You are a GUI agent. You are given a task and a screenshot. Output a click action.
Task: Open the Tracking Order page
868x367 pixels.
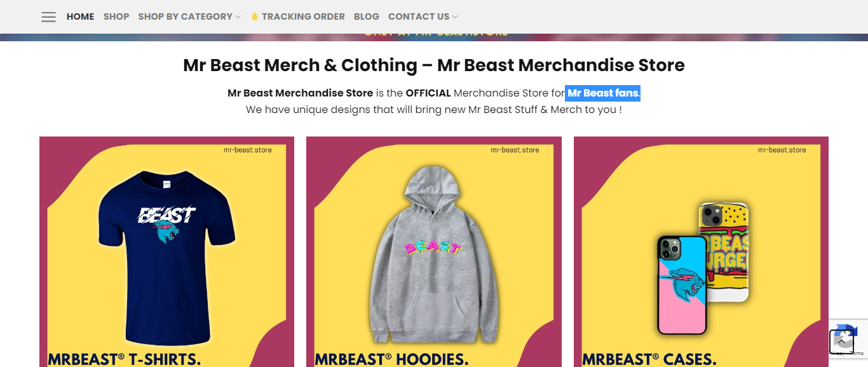[x=303, y=17]
